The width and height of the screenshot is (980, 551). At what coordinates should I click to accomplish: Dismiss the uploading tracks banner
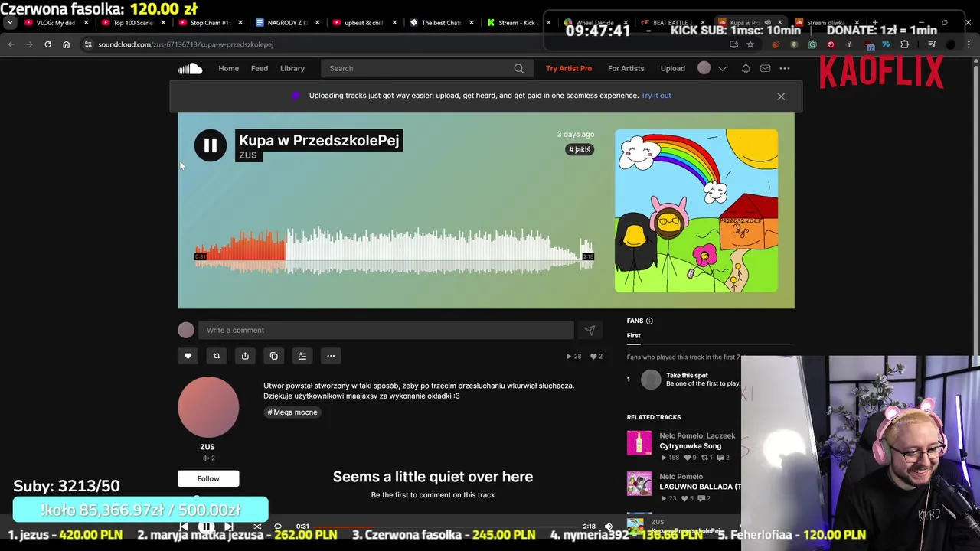pyautogui.click(x=781, y=96)
